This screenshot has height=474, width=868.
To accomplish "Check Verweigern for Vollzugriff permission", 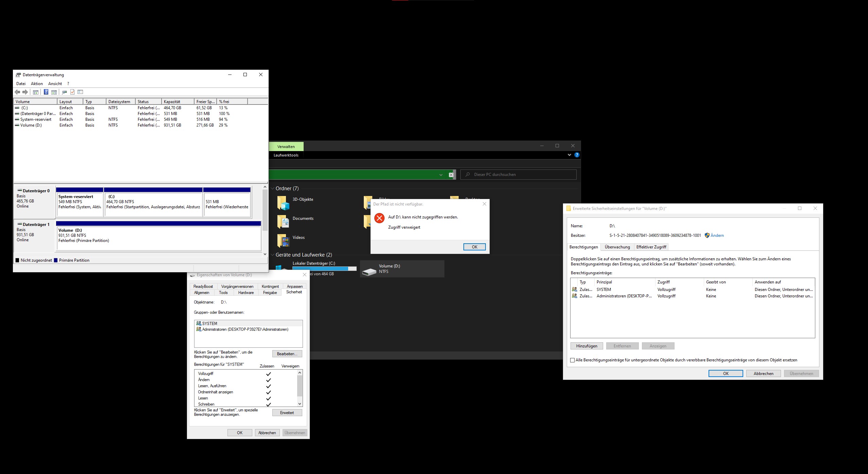I will [291, 373].
